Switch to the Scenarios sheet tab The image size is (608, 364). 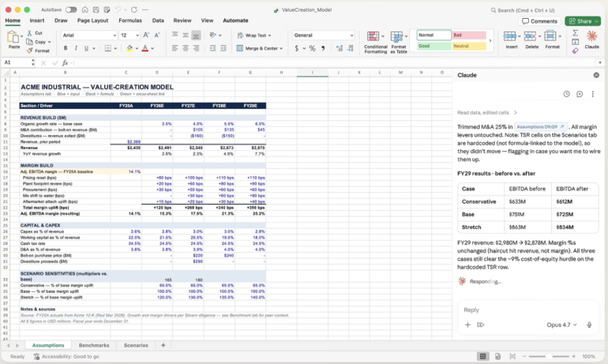(x=136, y=345)
